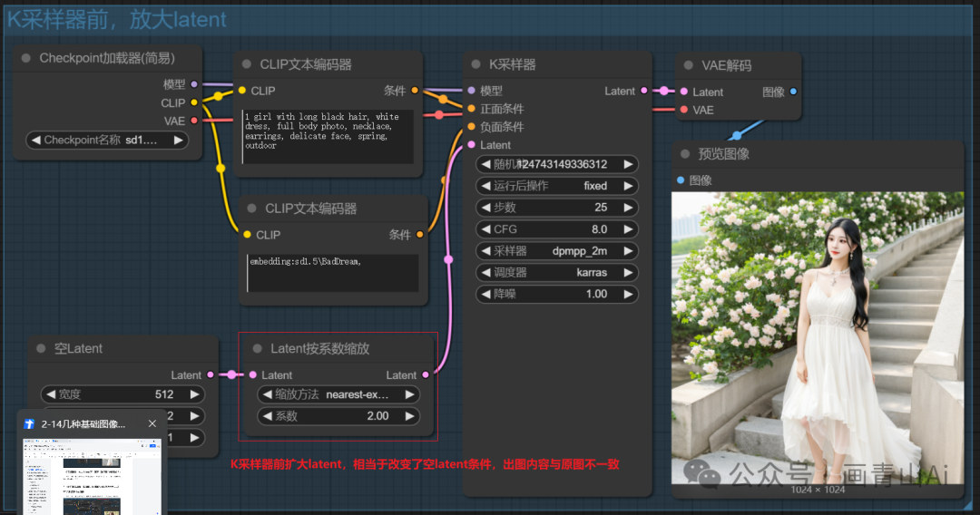Collapse the CLIP文本编码器 node containing the girl prompt
This screenshot has width=980, height=515.
point(247,64)
